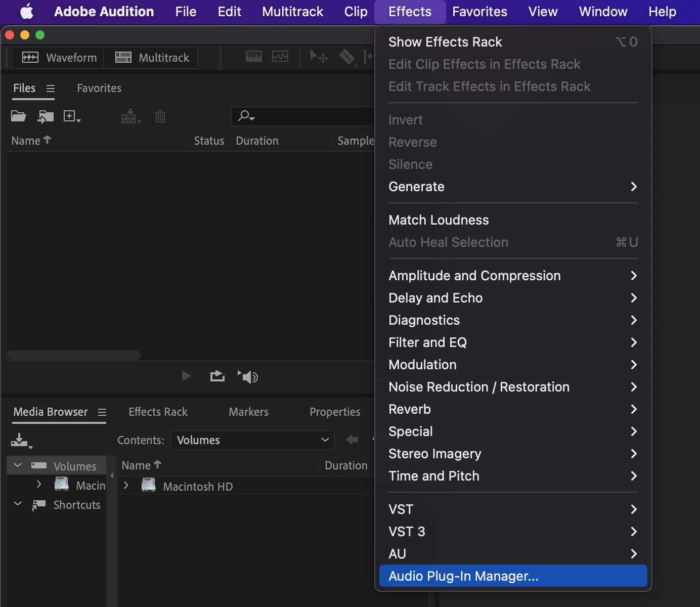
Task: Open the Multitrack menu
Action: tap(292, 12)
